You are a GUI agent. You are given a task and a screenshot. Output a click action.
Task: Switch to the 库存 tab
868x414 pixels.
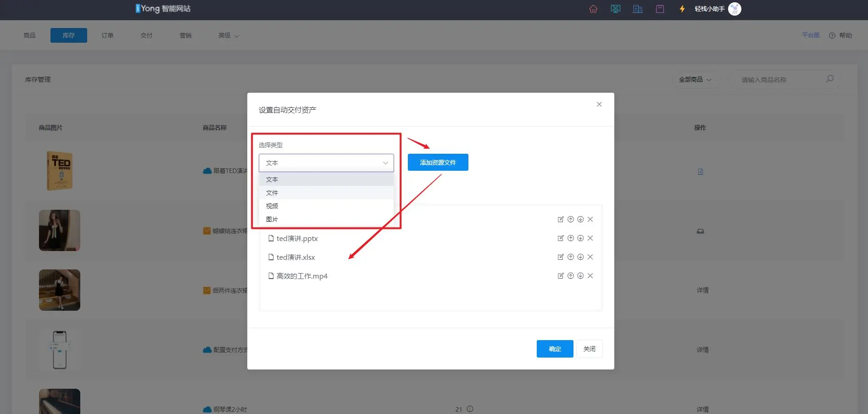point(68,35)
